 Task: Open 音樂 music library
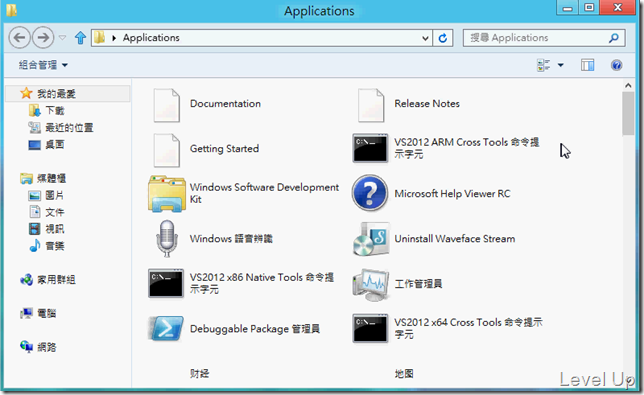click(47, 246)
